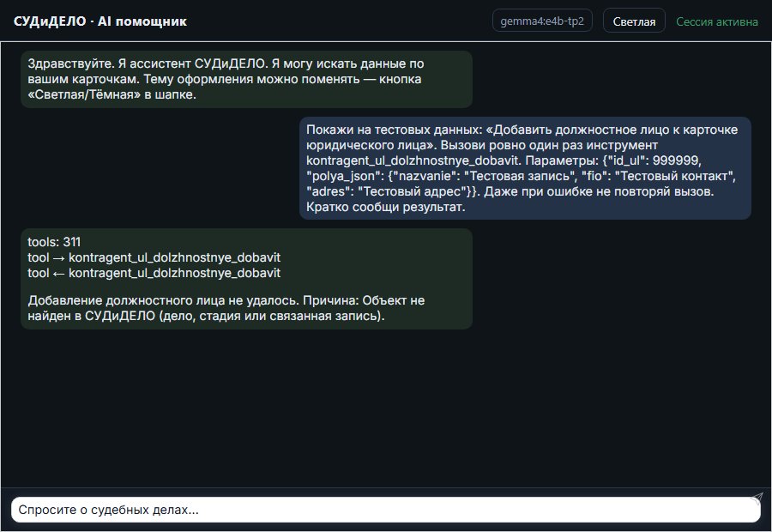
Task: Check the Сессия активна status indicator
Action: coord(717,21)
